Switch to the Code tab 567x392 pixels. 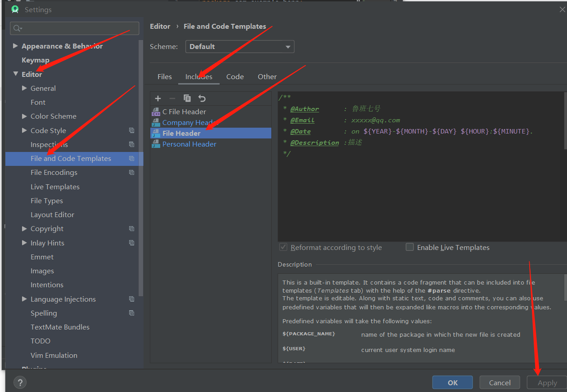point(234,76)
